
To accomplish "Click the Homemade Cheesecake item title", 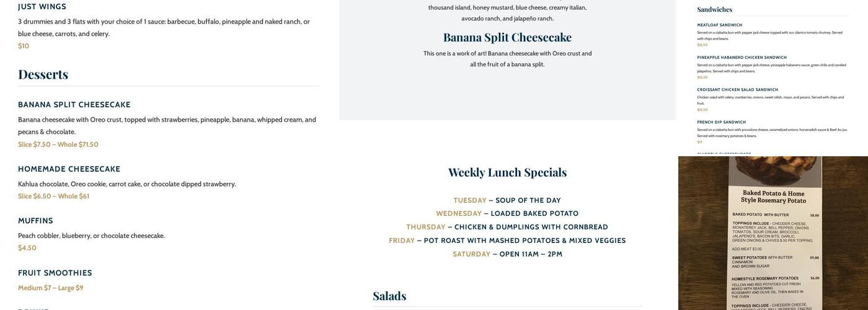I will [x=69, y=169].
